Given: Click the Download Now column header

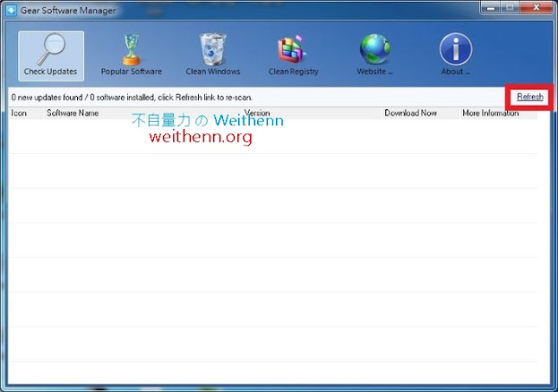Looking at the screenshot, I should 410,113.
